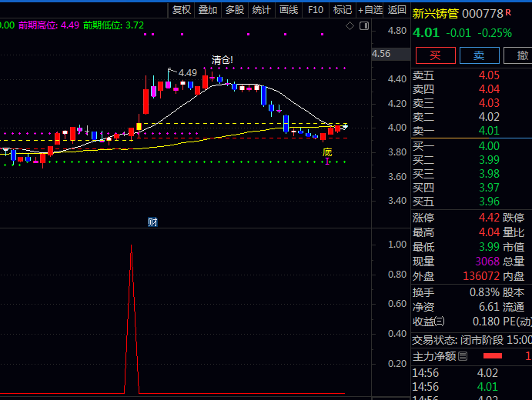Click the diamond icon above chart
Screen dimensions: 532x400
(x=350, y=25)
